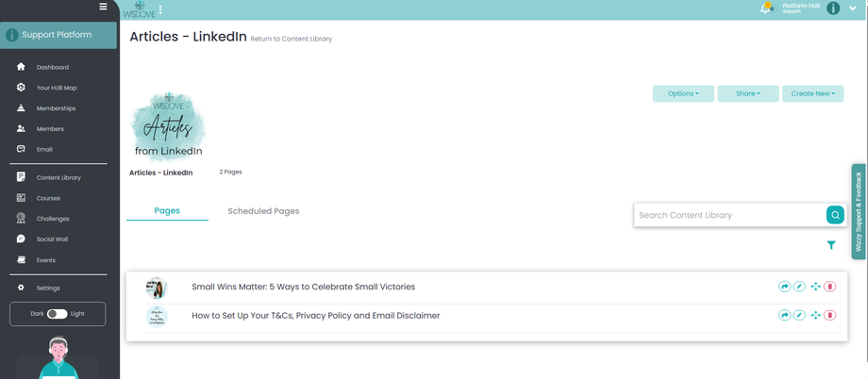Open Wizzy Support & Feedback panel

coord(859,211)
